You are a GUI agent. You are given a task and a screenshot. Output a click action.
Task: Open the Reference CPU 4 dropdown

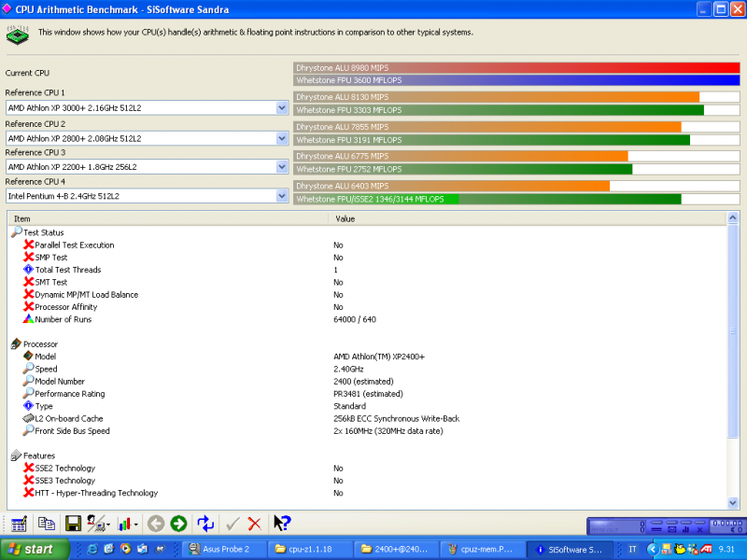tap(282, 196)
